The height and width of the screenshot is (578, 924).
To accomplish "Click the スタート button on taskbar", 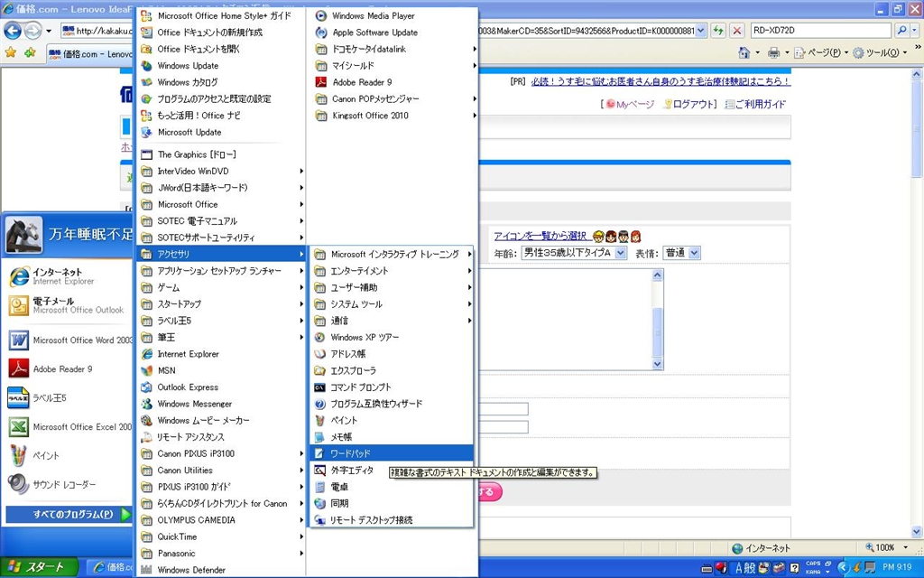I will [x=39, y=567].
